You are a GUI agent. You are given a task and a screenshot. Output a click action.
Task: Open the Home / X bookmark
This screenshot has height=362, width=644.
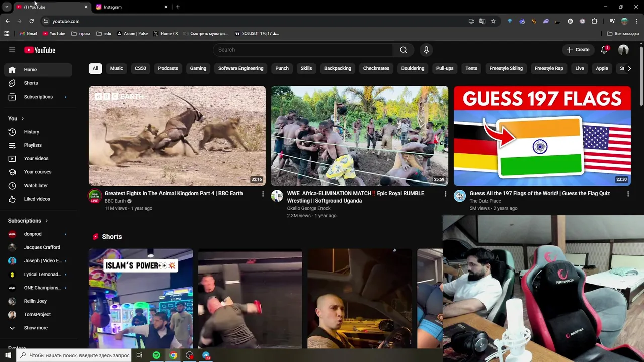(166, 34)
